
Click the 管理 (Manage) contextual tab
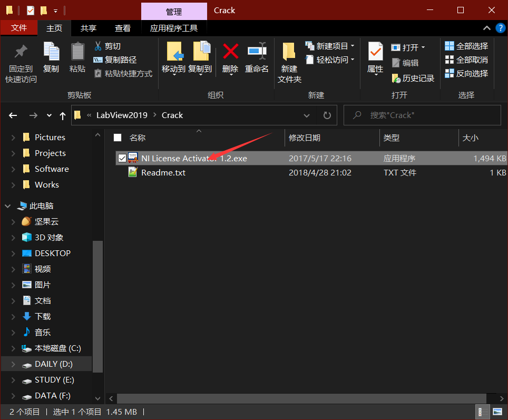[x=174, y=12]
